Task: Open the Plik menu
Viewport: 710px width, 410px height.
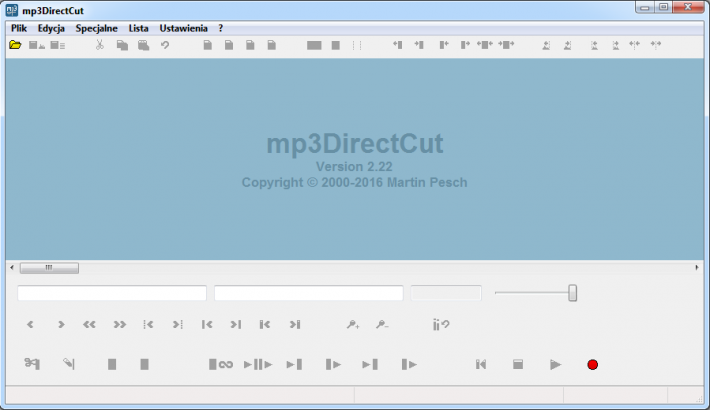Action: click(19, 28)
